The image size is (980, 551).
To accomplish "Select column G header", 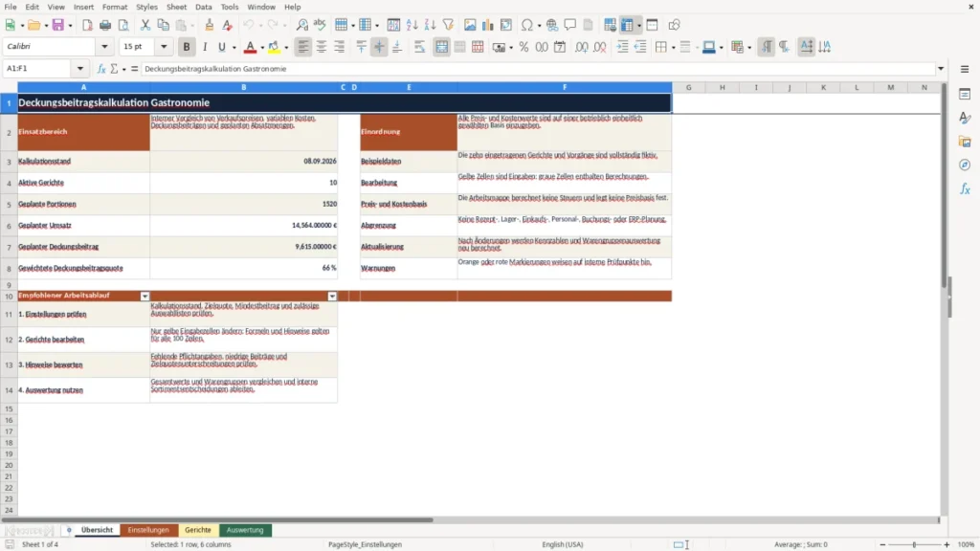I will tap(689, 87).
